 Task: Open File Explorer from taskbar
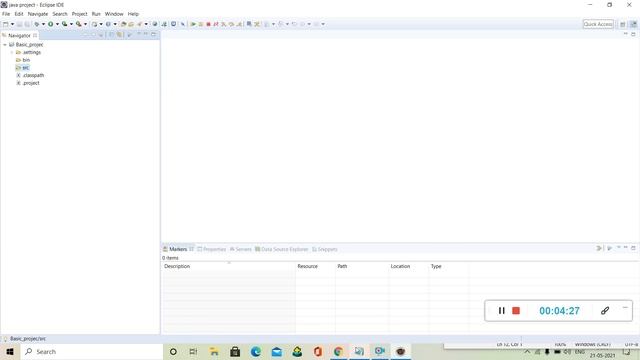214,351
